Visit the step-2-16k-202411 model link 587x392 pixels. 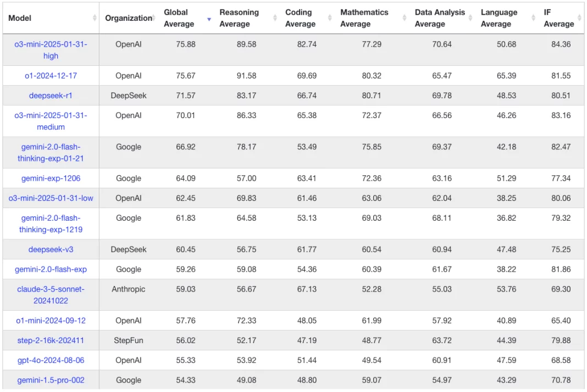[x=51, y=340]
